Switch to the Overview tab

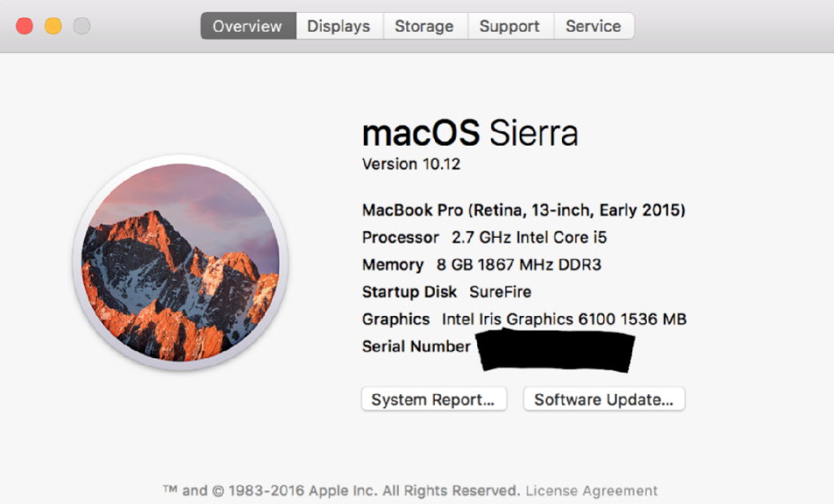point(248,26)
